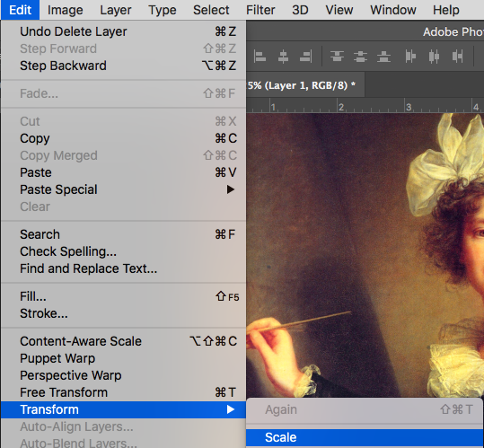Click distribute horizontal centers icon
Screen dimensions: 484x448
[x=434, y=57]
